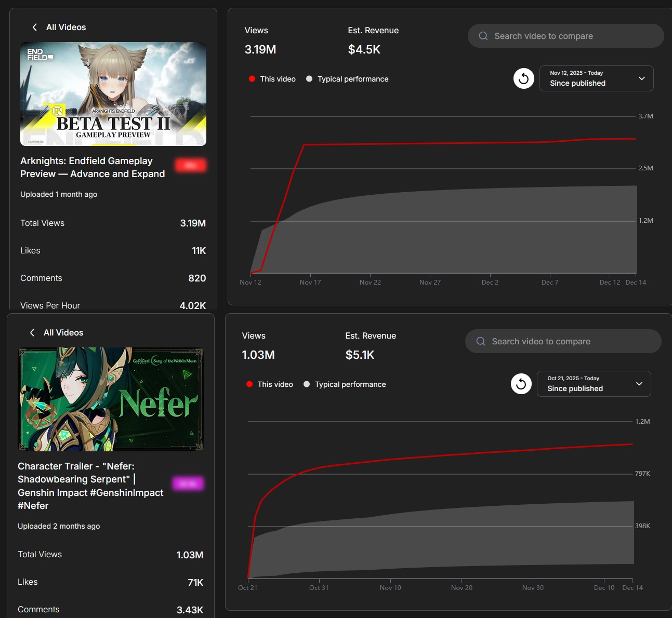672x618 pixels.
Task: Click Comments 820 value
Action: pos(197,278)
